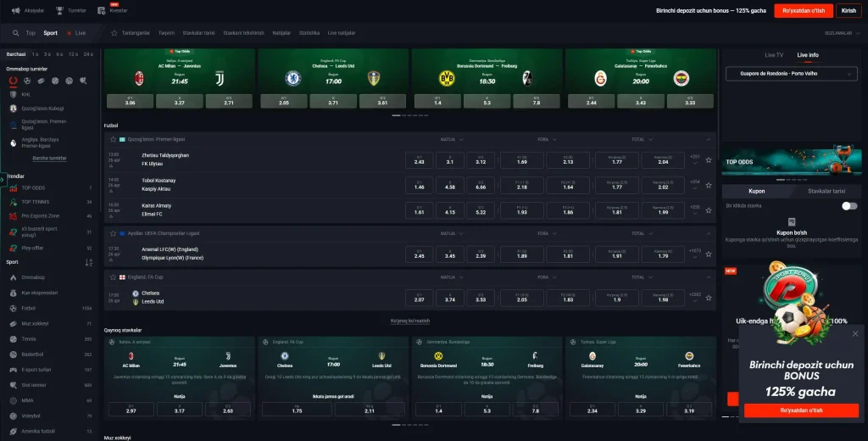
Task: Click the sort A-Z icon beside Sport
Action: pos(88,263)
